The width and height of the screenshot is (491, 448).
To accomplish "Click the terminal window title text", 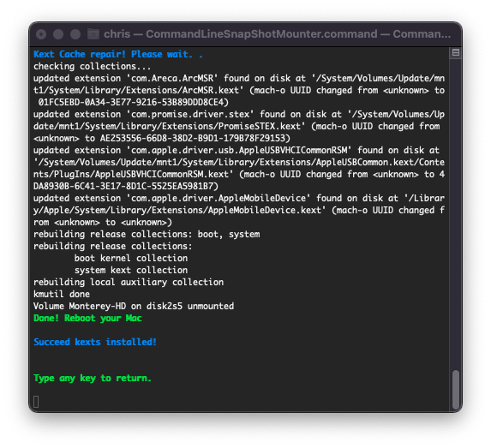I will click(x=277, y=33).
